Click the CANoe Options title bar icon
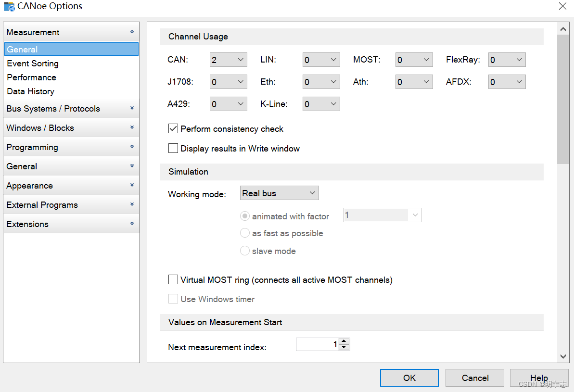This screenshot has height=392, width=574. click(x=9, y=7)
